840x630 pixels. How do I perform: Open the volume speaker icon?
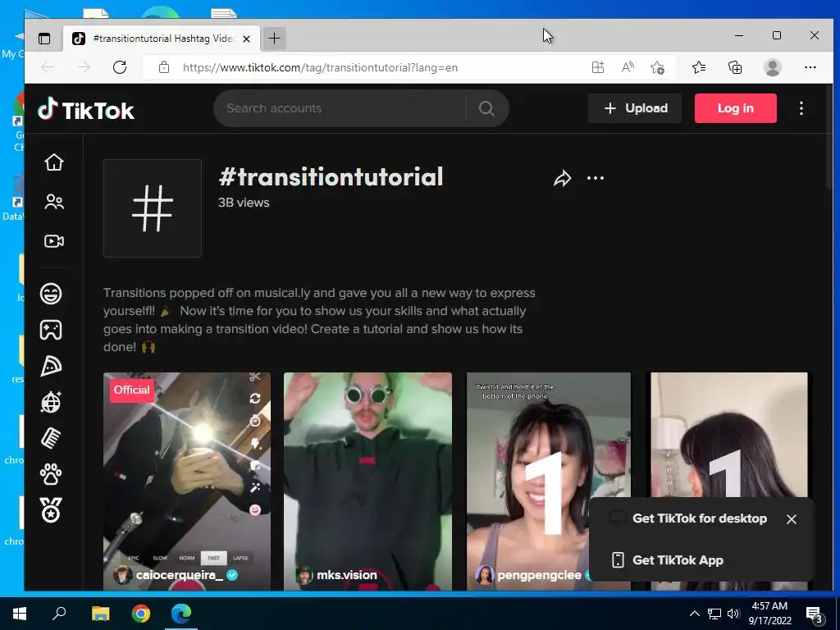pos(733,614)
